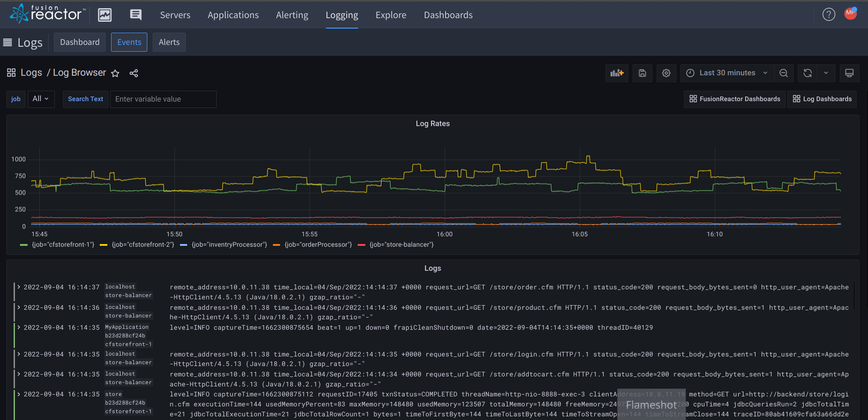868x420 pixels.
Task: Hide the orderProcessor series from Log Rates
Action: point(319,244)
